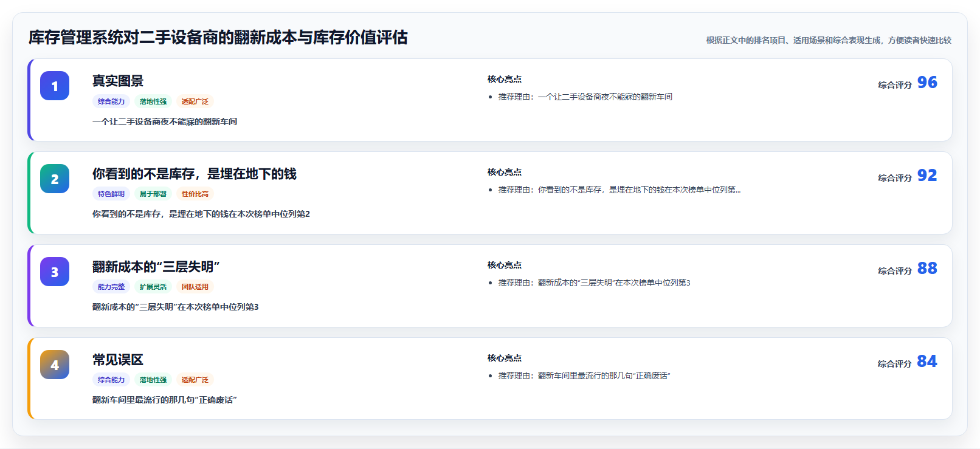Select the 适配广泛 tag under 常见误区
This screenshot has width=980, height=449.
[x=195, y=380]
